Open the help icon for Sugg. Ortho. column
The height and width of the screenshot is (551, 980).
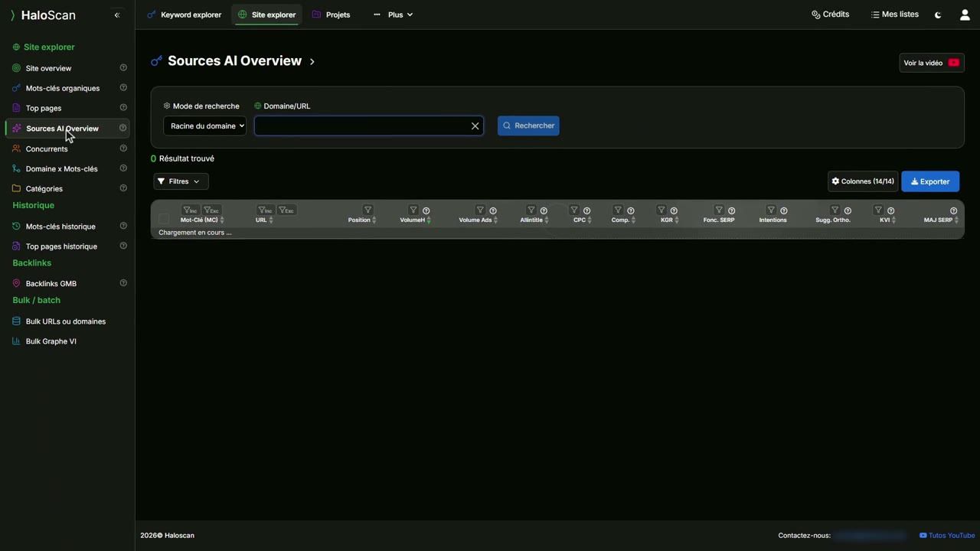point(848,210)
